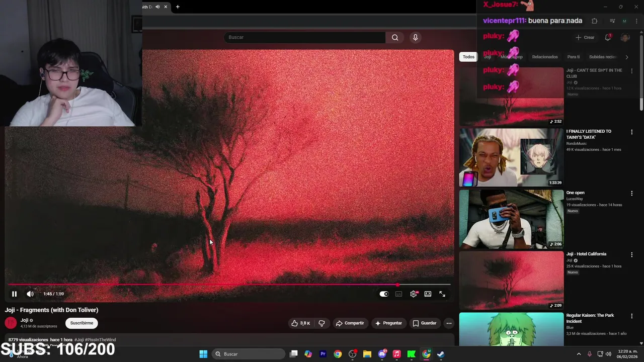Viewport: 644px width, 362px height.
Task: Open the clock and date panel
Action: pyautogui.click(x=627, y=354)
